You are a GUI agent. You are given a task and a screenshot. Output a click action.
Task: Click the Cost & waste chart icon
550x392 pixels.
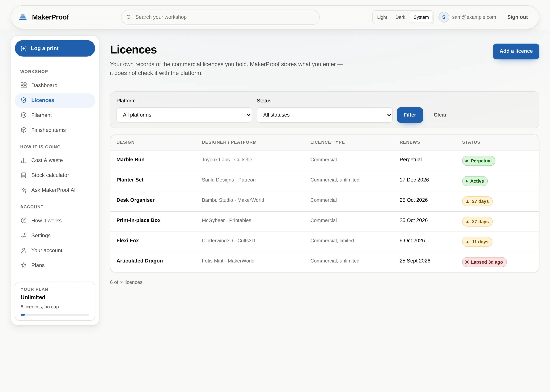(24, 160)
